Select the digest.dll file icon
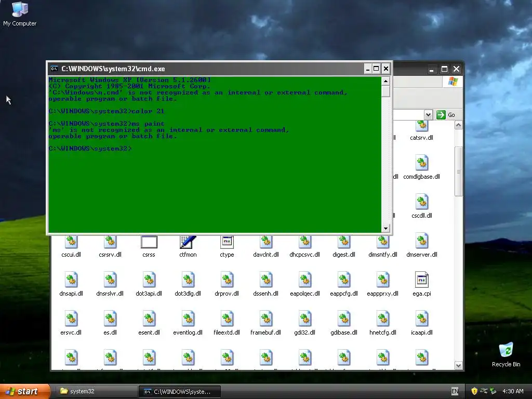The width and height of the screenshot is (532, 399). (x=344, y=247)
